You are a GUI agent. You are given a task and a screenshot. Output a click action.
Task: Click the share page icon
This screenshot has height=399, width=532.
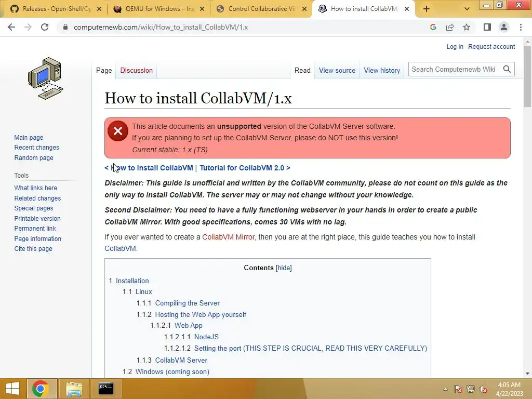pos(450,27)
